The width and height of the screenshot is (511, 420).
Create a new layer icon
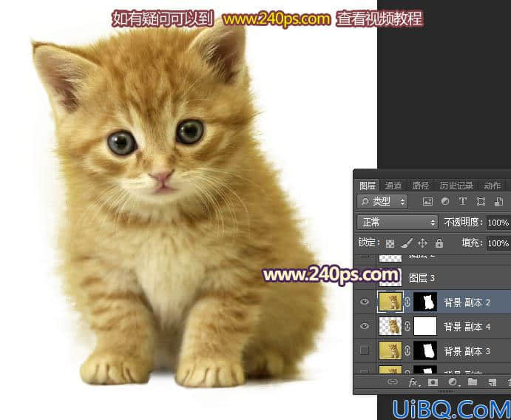coord(493,382)
